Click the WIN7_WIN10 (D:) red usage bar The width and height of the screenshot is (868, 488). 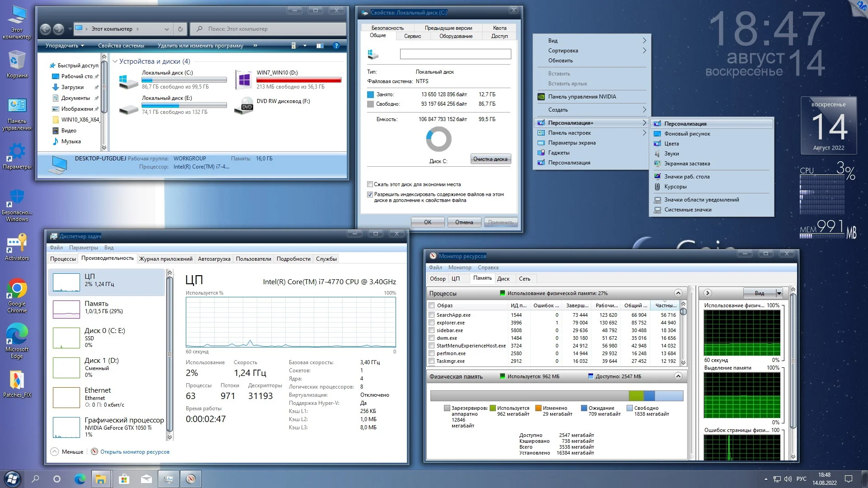298,80
